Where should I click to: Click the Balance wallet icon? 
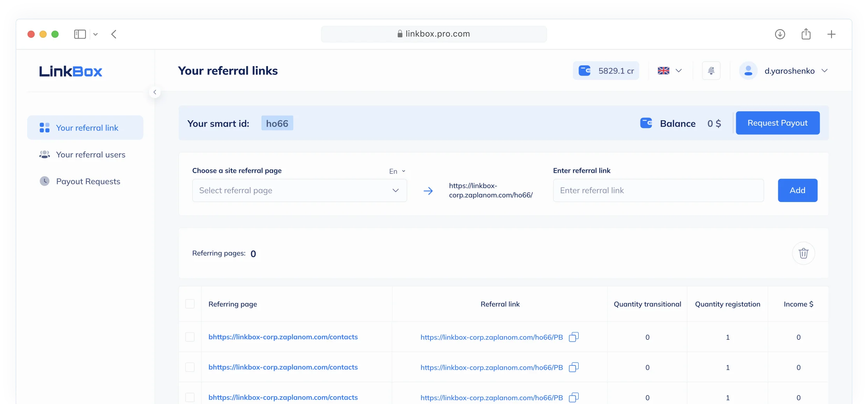[x=646, y=123]
